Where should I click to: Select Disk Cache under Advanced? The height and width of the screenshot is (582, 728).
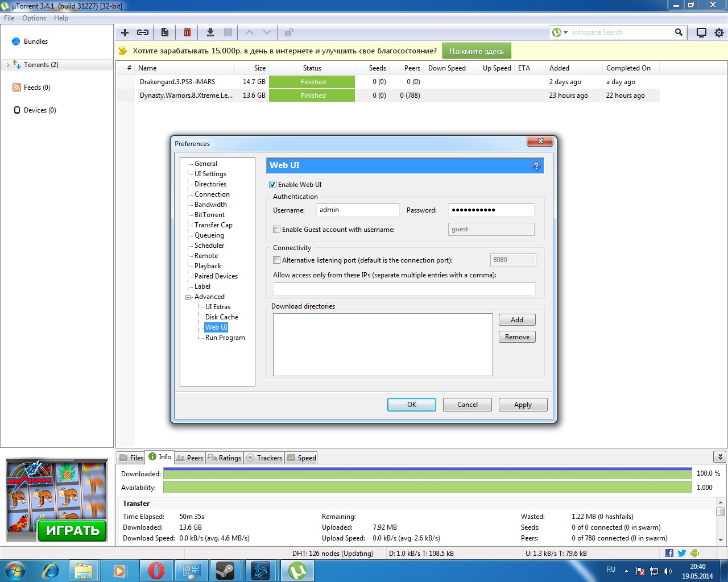222,317
